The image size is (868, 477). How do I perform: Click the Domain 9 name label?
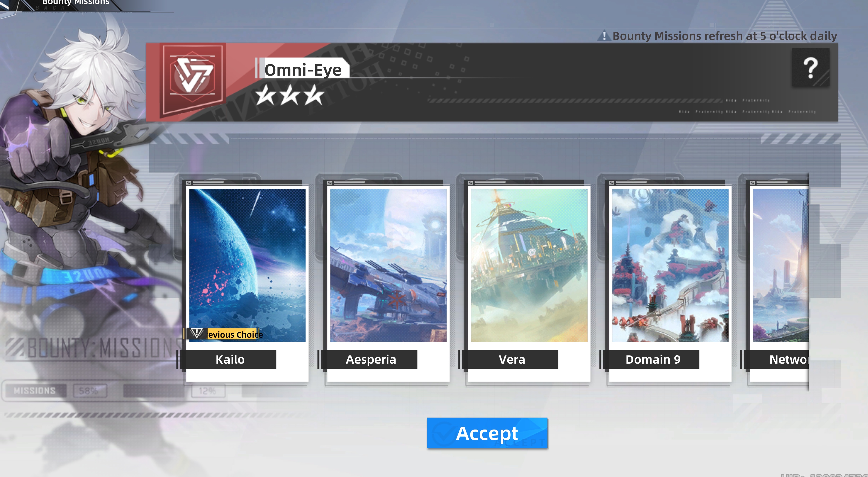653,359
